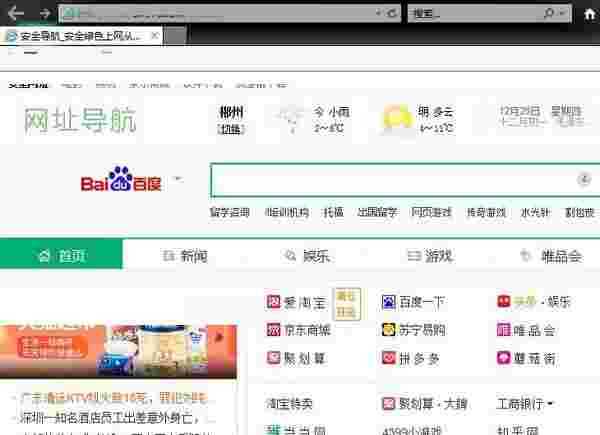Open the 4399小游戏 link
This screenshot has width=600, height=435.
tap(412, 431)
